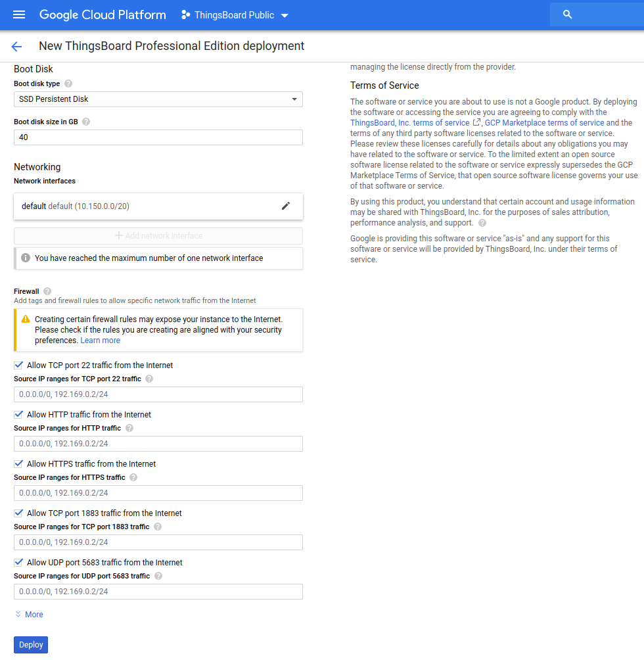Screen dimensions: 644x660
Task: Focus the UDP port 5683 source IP field
Action: pos(158,592)
